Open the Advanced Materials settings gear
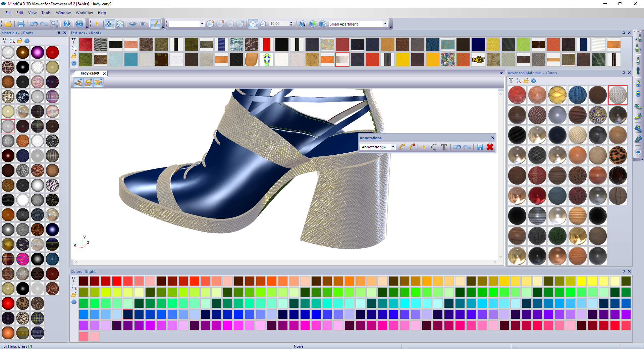The height and width of the screenshot is (349, 644). pyautogui.click(x=533, y=81)
